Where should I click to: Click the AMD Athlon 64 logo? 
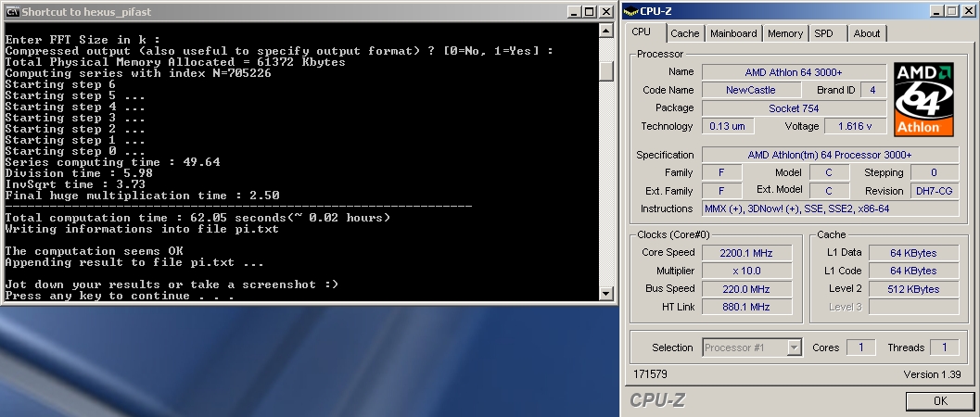point(923,99)
